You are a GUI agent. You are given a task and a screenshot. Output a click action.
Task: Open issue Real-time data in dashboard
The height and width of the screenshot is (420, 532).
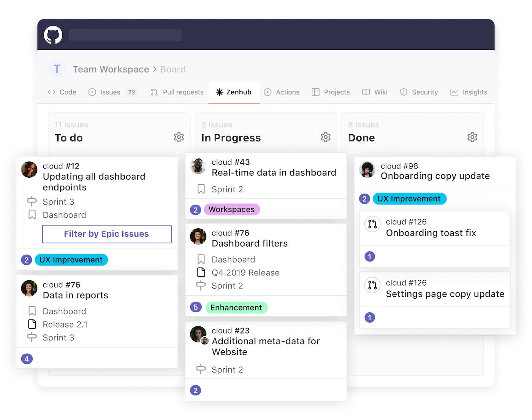coord(274,173)
